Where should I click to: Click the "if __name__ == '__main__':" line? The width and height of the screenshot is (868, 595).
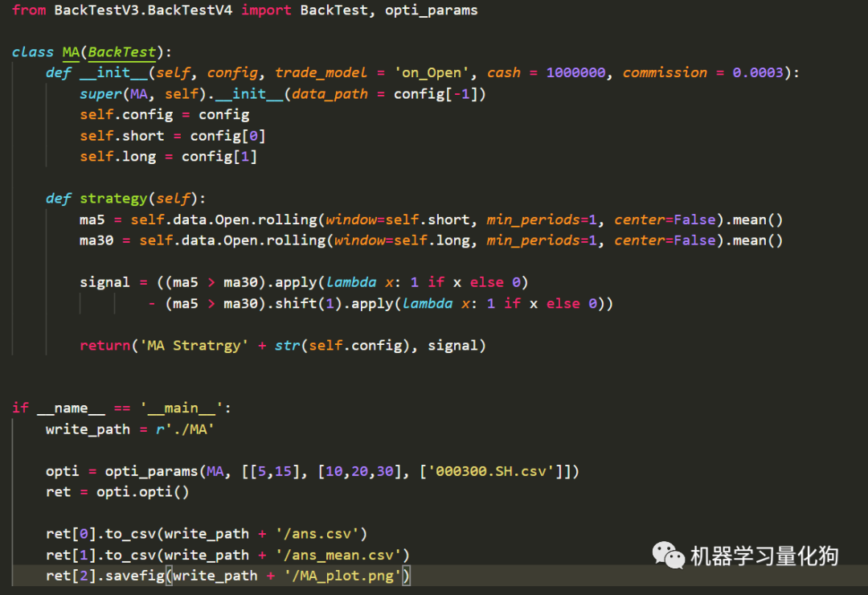121,408
